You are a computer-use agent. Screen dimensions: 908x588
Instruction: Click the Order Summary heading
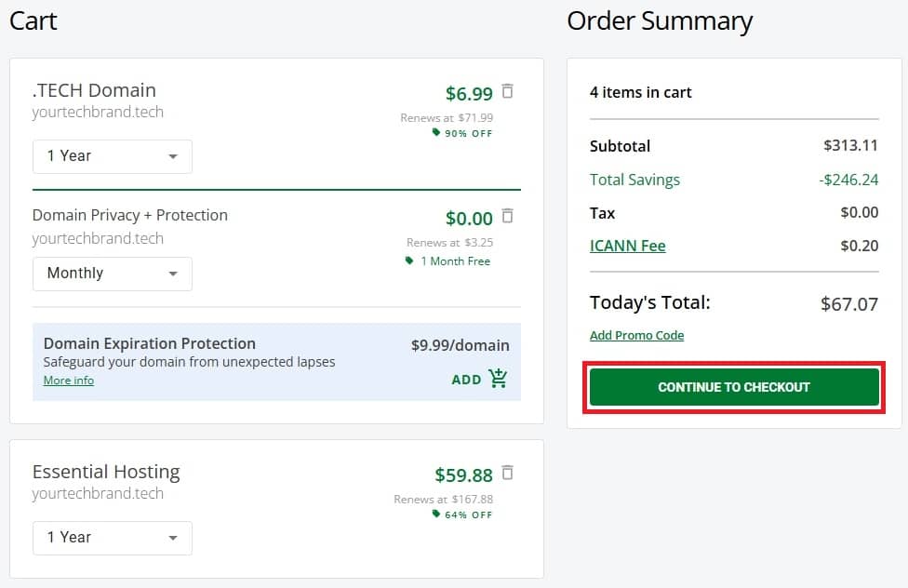(x=661, y=20)
